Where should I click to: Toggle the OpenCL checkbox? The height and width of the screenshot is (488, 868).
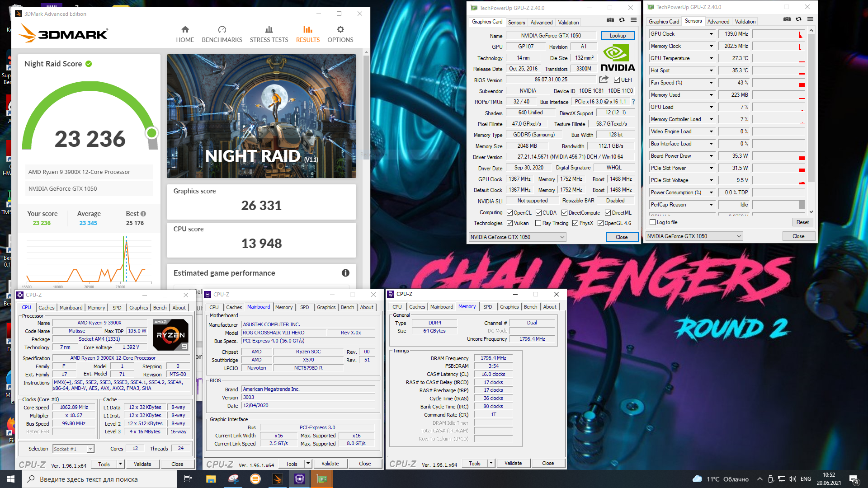(509, 213)
